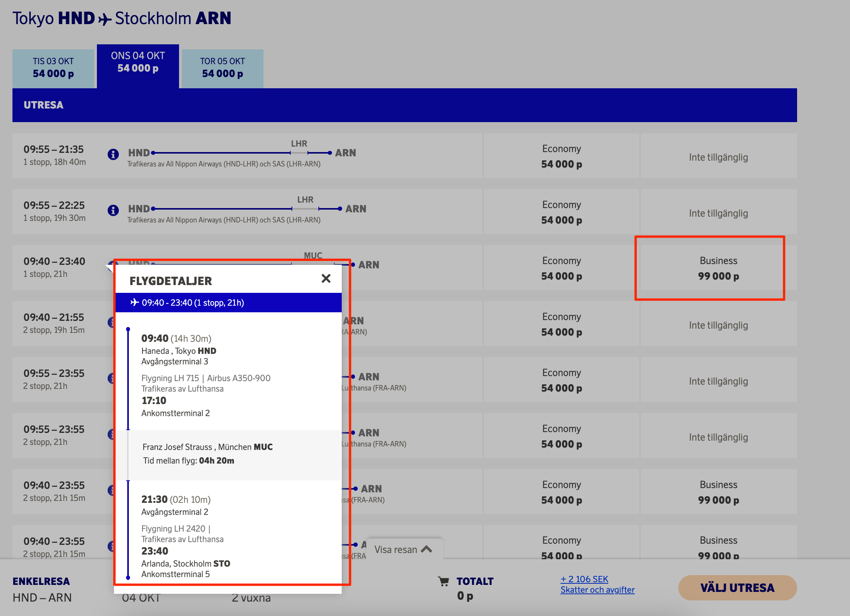Viewport: 850px width, 616px height.
Task: Select Economy fare on 09:40–23:40 flight
Action: [x=561, y=268]
